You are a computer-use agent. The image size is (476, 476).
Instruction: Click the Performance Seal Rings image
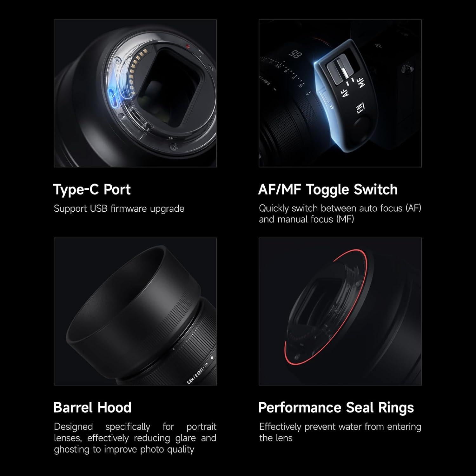tap(340, 311)
